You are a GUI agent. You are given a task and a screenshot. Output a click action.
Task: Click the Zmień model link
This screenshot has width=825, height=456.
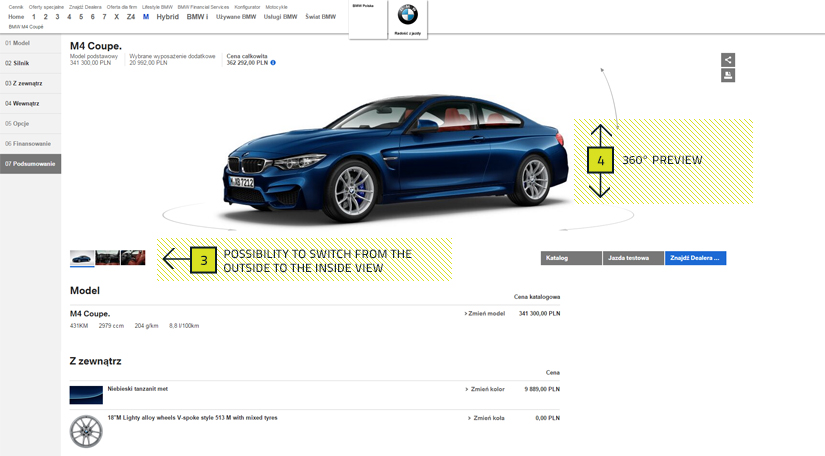pyautogui.click(x=485, y=313)
